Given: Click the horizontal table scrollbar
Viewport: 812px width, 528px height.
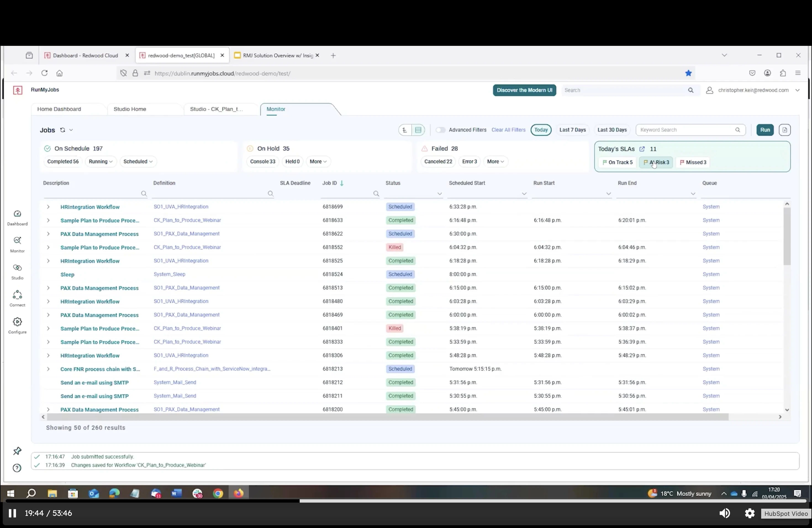Looking at the screenshot, I should [387, 417].
